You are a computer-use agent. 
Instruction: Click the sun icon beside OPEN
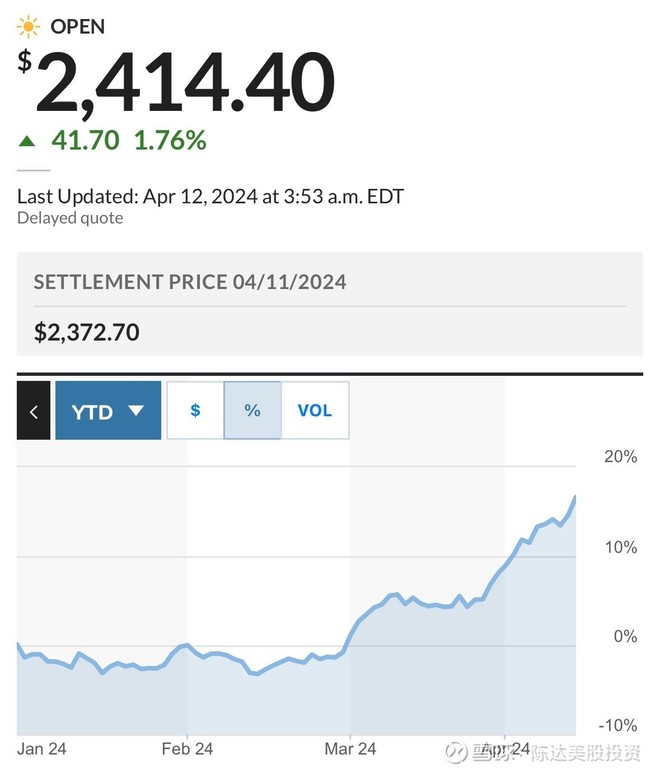point(29,26)
